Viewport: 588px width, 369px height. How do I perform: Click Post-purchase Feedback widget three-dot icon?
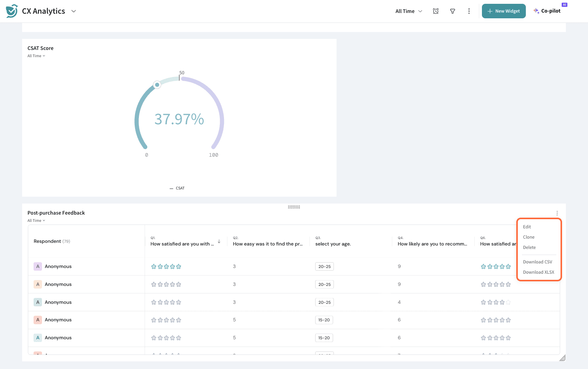pos(557,213)
